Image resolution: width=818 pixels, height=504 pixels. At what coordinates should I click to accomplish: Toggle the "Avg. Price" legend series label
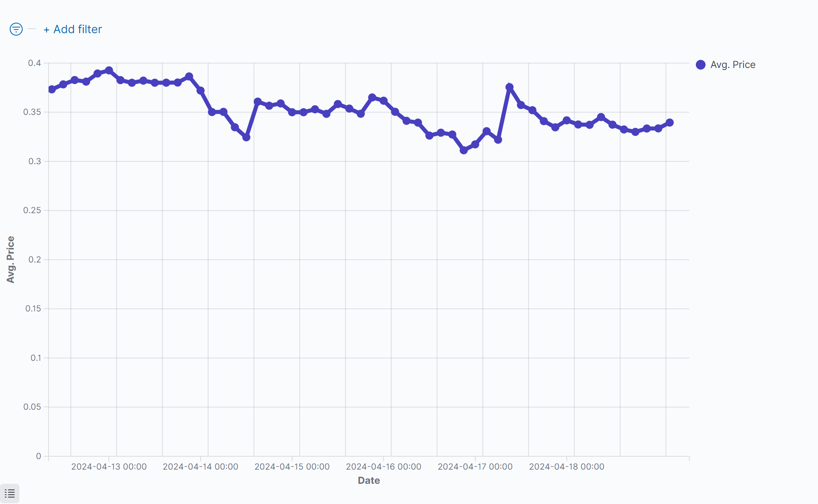[x=733, y=65]
